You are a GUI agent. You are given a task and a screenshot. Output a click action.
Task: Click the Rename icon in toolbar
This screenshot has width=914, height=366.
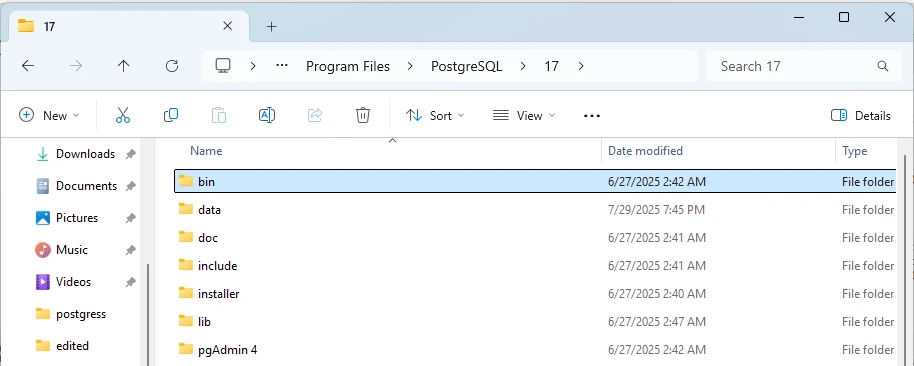[266, 115]
